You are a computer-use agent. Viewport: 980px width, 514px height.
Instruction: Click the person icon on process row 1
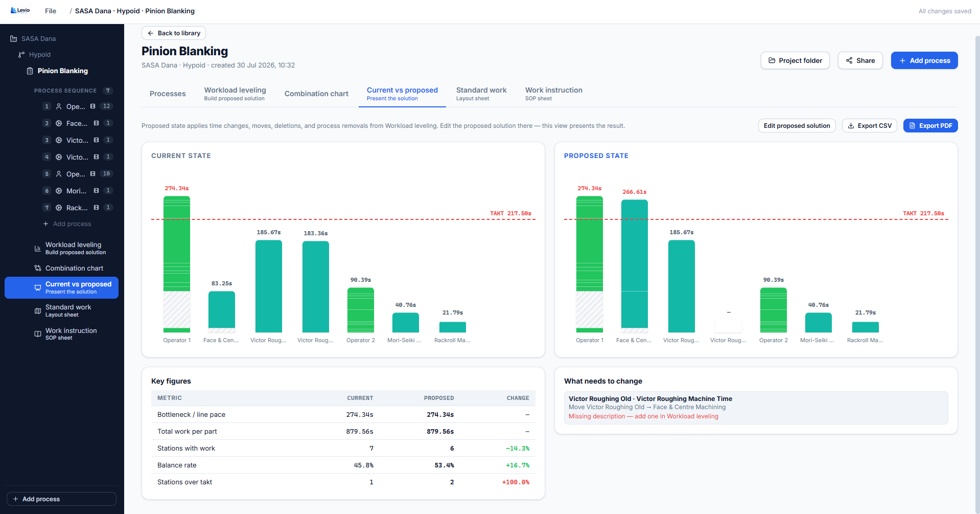click(x=59, y=106)
